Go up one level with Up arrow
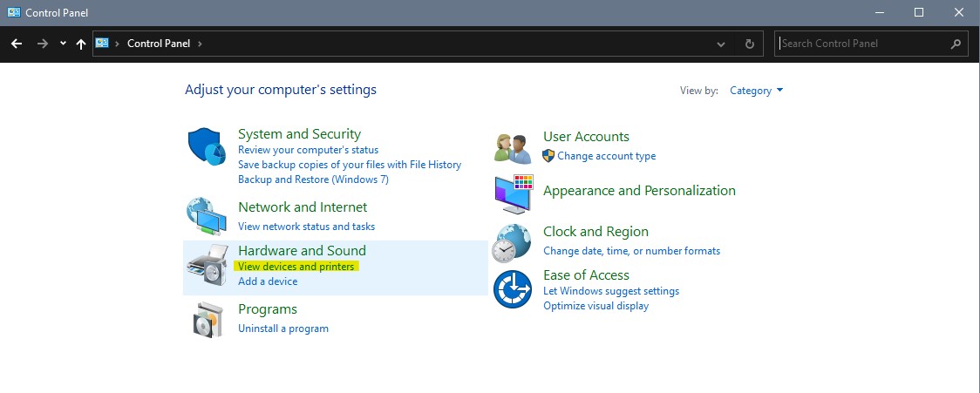This screenshot has height=393, width=980. tap(81, 44)
